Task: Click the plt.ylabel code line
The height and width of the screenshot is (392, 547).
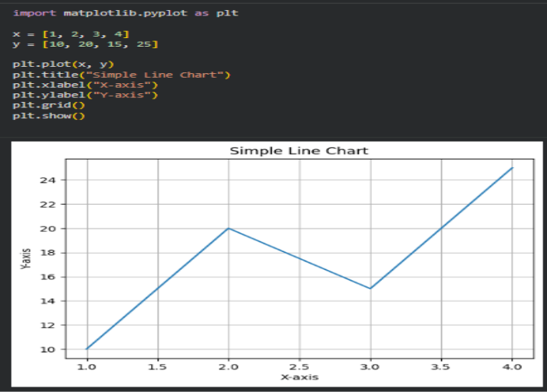Action: 85,95
